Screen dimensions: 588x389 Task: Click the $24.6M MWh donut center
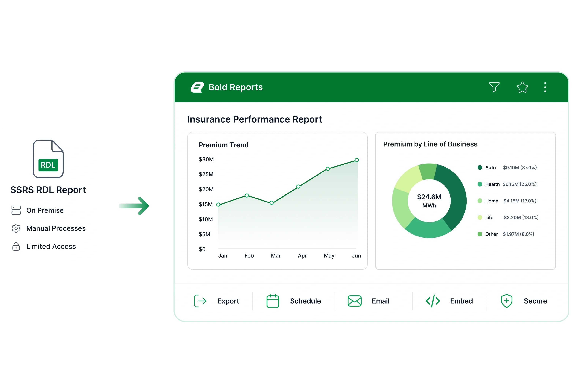[429, 201]
